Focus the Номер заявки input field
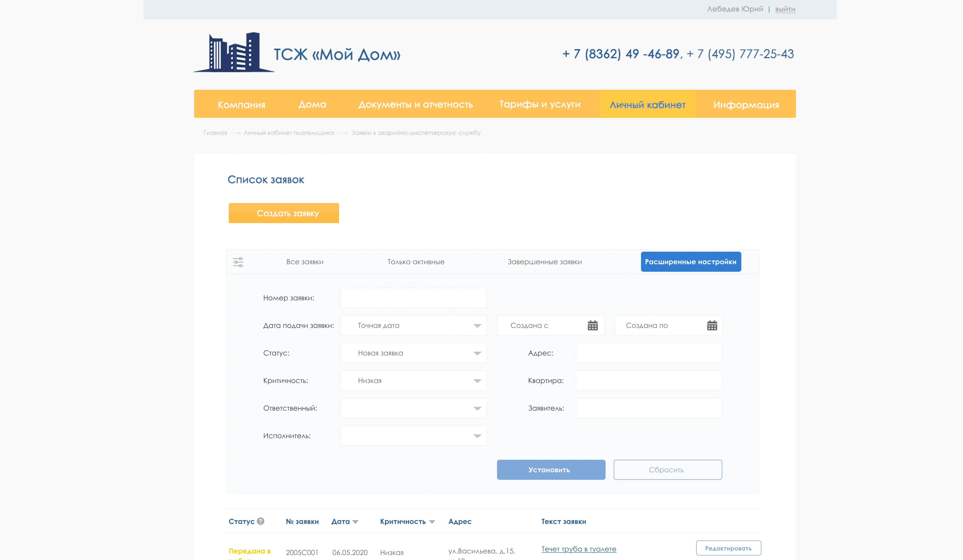The image size is (963, 560). pyautogui.click(x=414, y=298)
